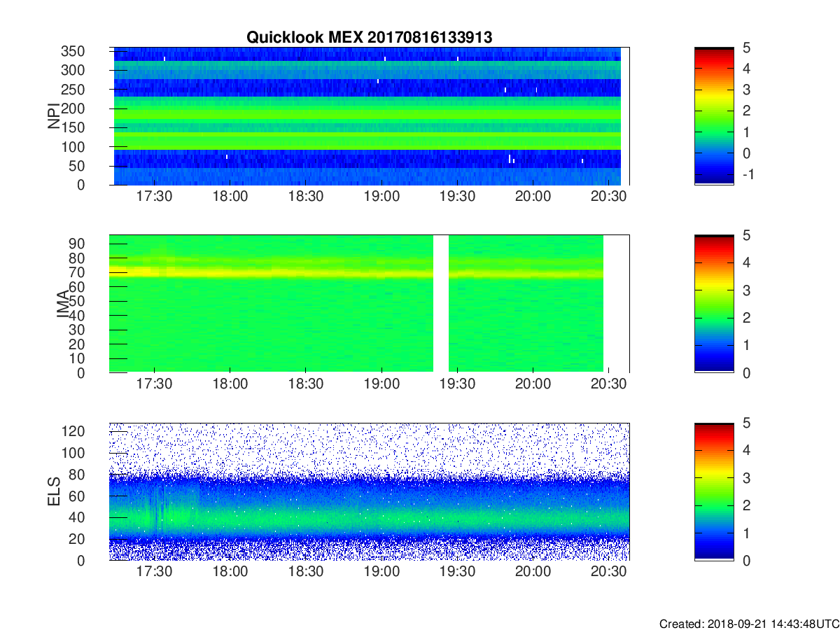Click 20:00 under the NPI plot
The height and width of the screenshot is (630, 840).
(x=533, y=197)
